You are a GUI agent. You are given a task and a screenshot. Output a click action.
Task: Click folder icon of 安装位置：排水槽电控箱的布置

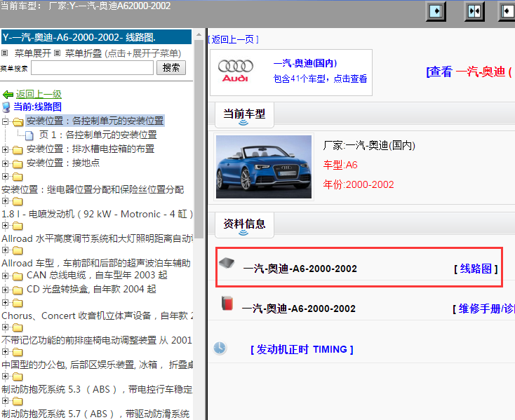(18, 150)
